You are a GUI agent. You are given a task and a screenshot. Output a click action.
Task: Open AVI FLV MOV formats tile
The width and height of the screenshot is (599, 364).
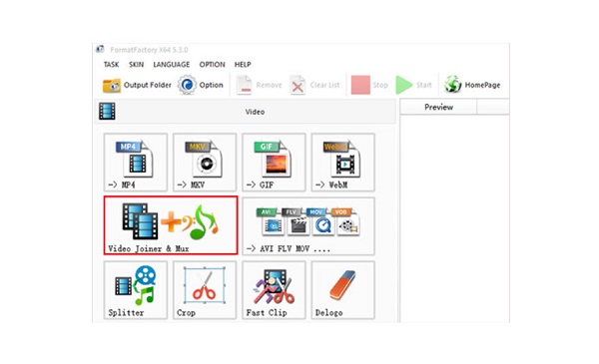point(308,225)
